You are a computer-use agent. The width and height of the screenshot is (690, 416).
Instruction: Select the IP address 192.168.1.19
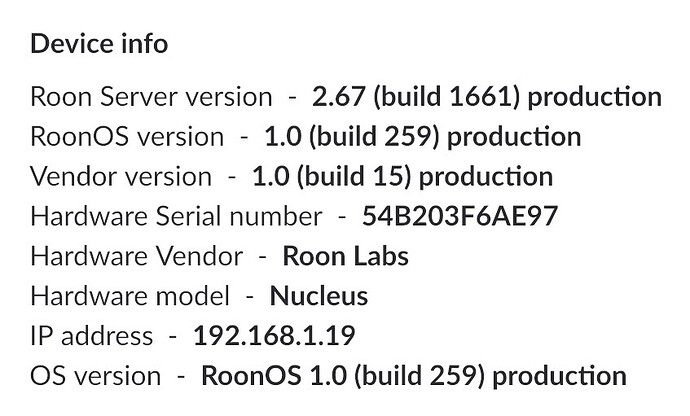274,336
